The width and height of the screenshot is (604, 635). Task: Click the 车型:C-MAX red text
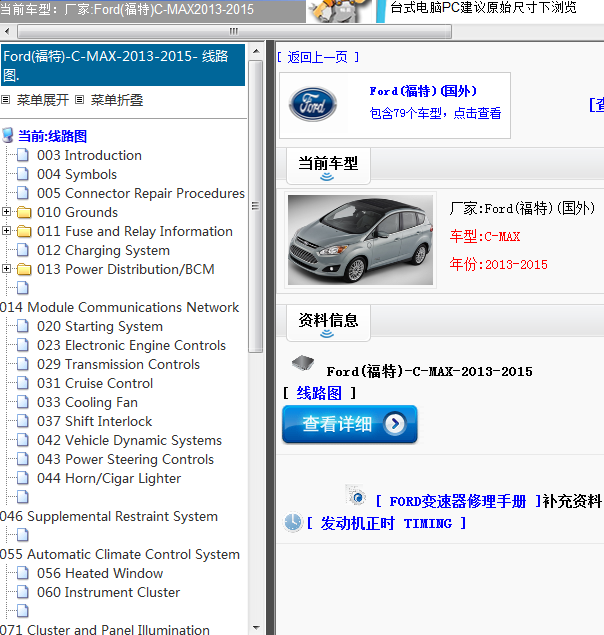tap(484, 236)
